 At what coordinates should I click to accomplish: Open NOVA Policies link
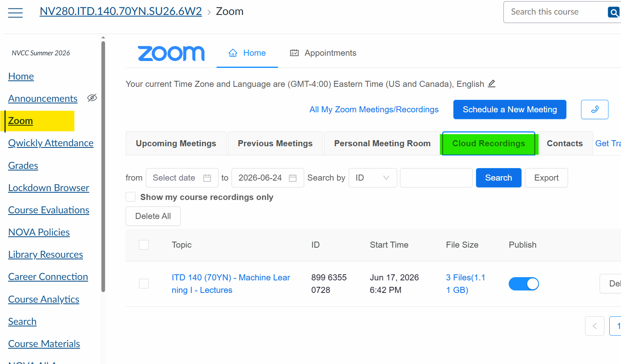39,232
